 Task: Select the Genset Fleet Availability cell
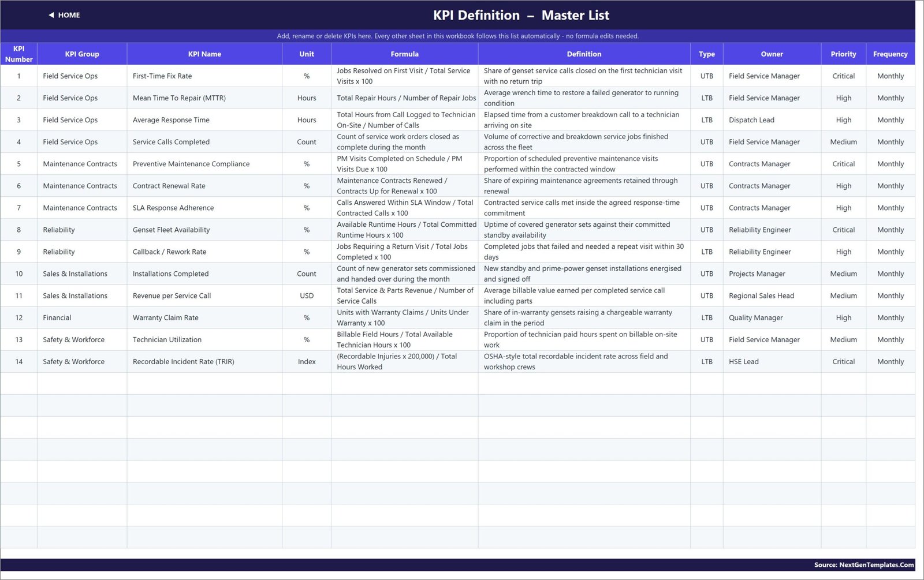pos(204,230)
